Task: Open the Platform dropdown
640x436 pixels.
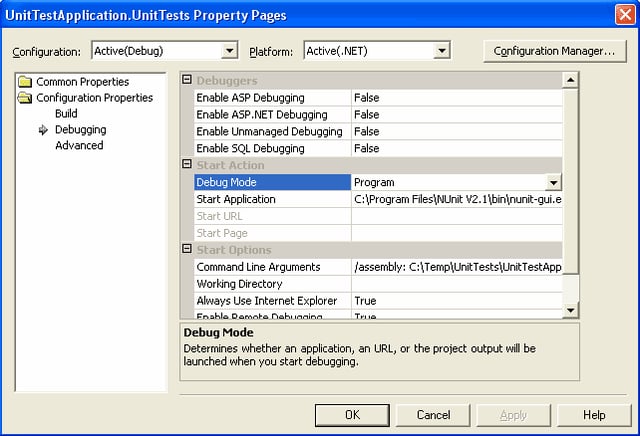Action: [x=442, y=51]
